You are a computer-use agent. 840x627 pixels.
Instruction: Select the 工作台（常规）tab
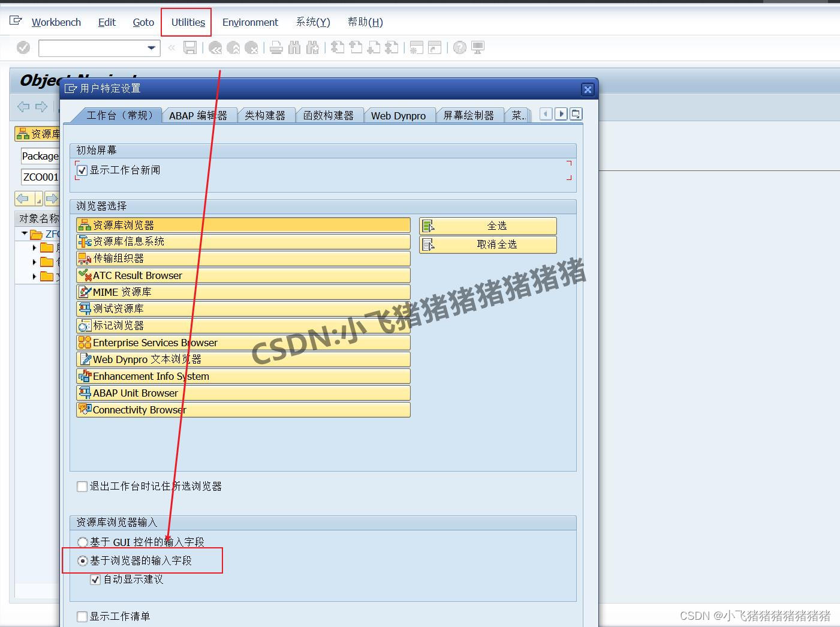[x=119, y=115]
